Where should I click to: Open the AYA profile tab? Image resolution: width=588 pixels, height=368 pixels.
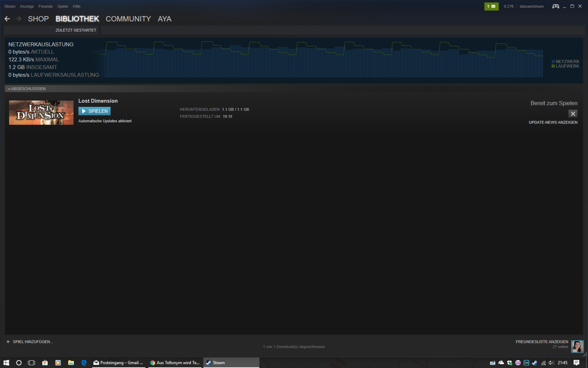[165, 19]
